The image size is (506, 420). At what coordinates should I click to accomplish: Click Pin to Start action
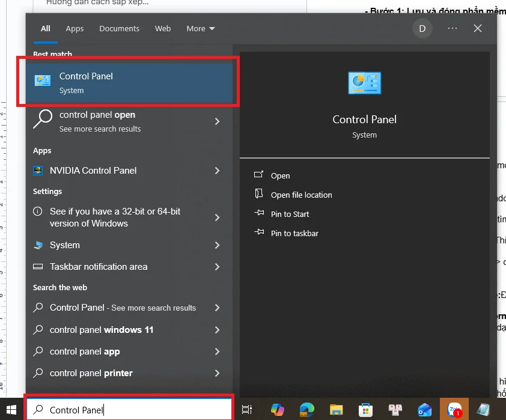(x=290, y=214)
